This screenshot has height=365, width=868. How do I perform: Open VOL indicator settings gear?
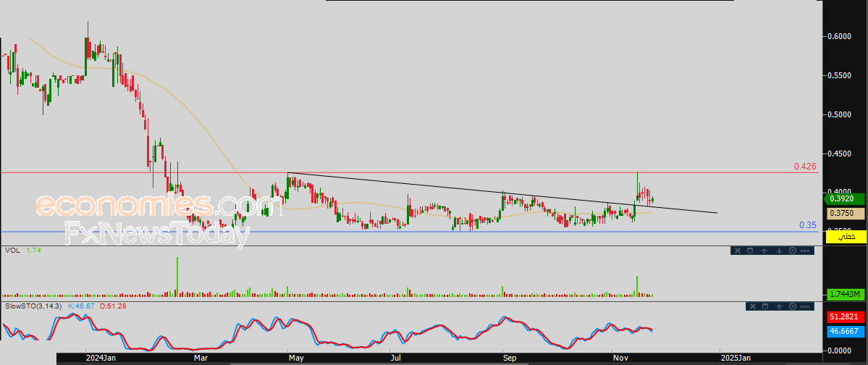coord(793,251)
